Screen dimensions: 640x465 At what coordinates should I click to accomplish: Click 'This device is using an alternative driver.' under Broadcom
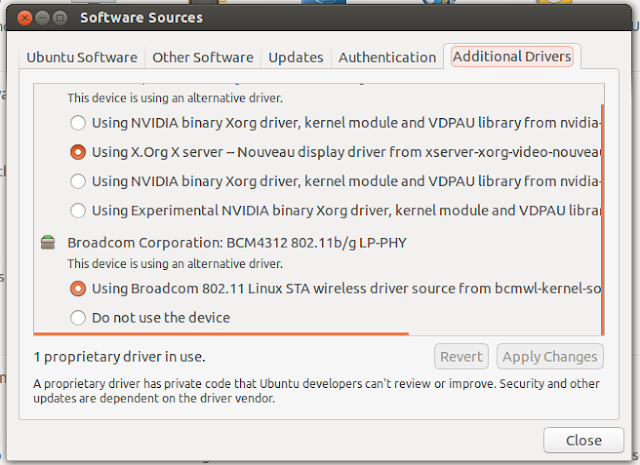point(175,264)
